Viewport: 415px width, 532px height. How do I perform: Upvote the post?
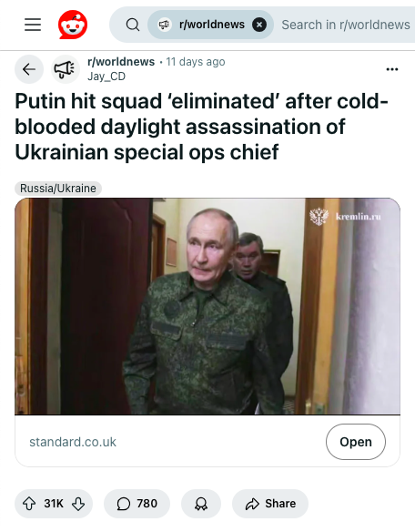click(29, 504)
